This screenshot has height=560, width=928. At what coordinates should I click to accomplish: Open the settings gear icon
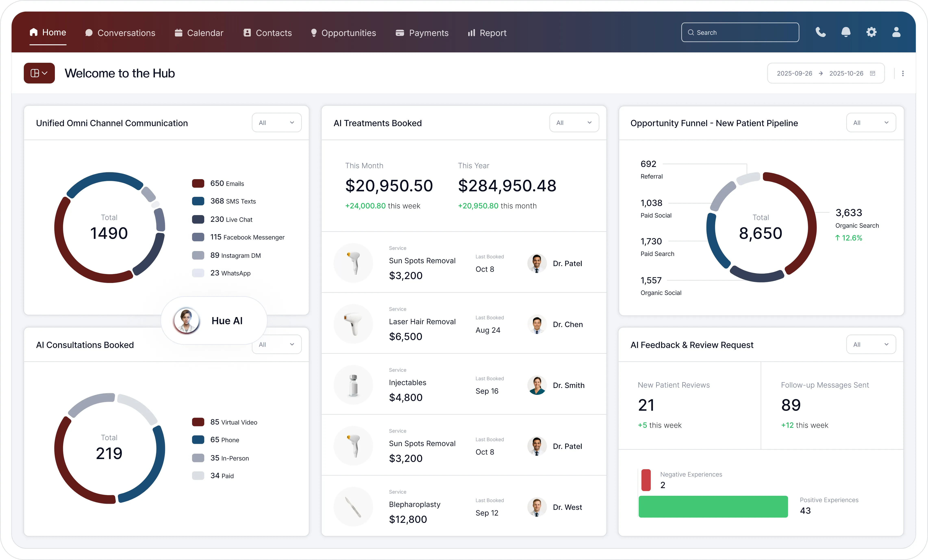click(871, 32)
